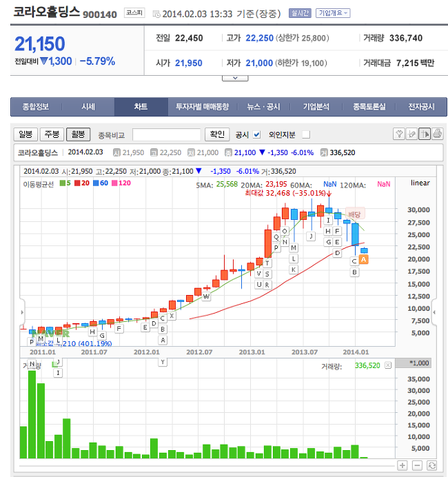Viewport: 448px width, 477px height.
Task: Click the 코스피 market badge
Action: (134, 13)
